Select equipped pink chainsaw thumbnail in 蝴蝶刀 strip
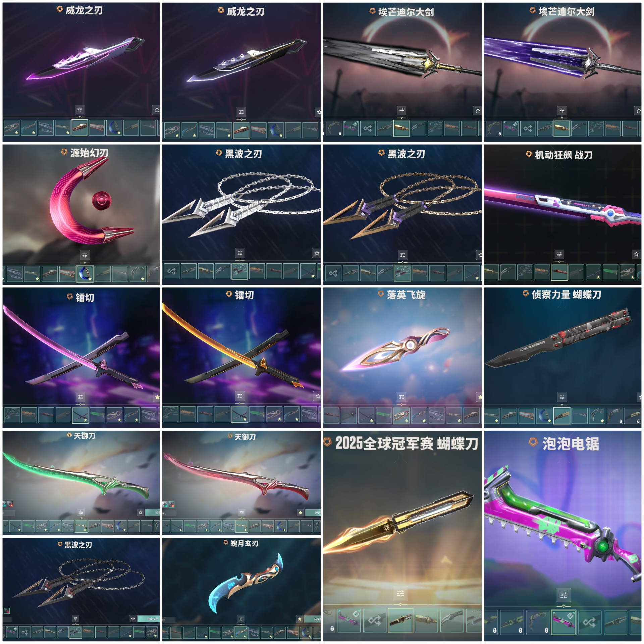The image size is (644, 644). coord(349,620)
